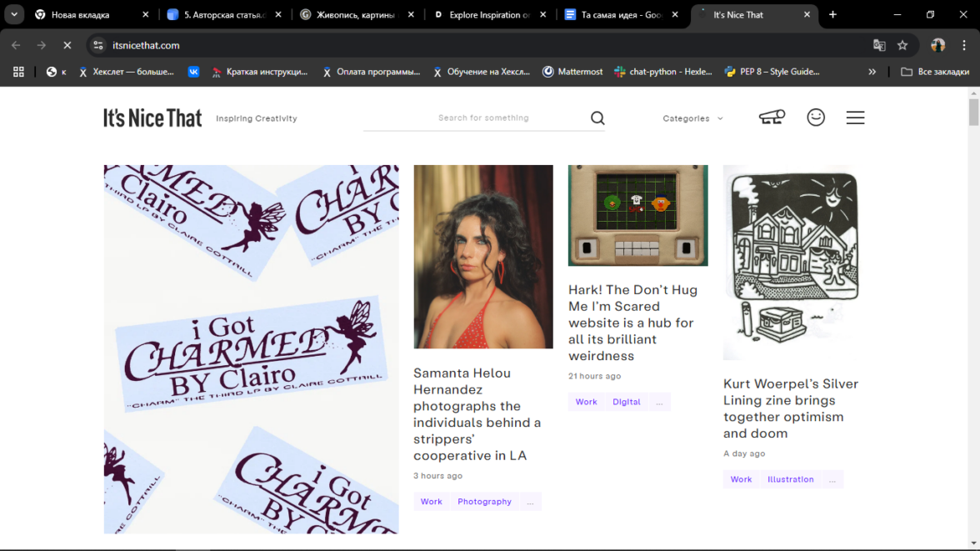Open Samanta Helou Hernandez article headline

coord(477,414)
